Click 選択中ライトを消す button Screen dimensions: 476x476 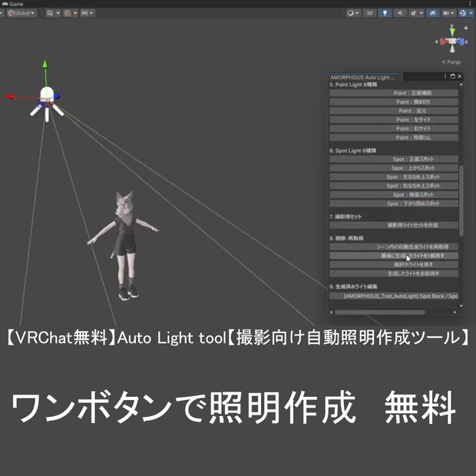pyautogui.click(x=394, y=264)
